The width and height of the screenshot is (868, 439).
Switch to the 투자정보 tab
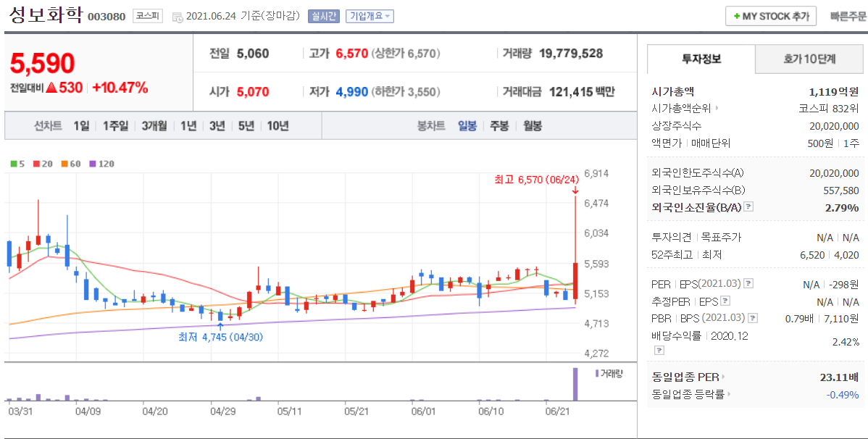pyautogui.click(x=701, y=59)
